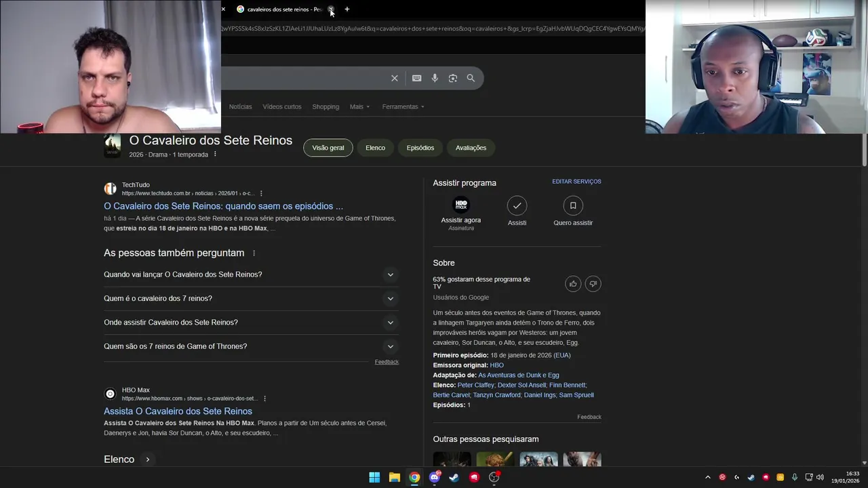Screen dimensions: 868x488
Task: Open Steam from the taskbar
Action: (454, 477)
